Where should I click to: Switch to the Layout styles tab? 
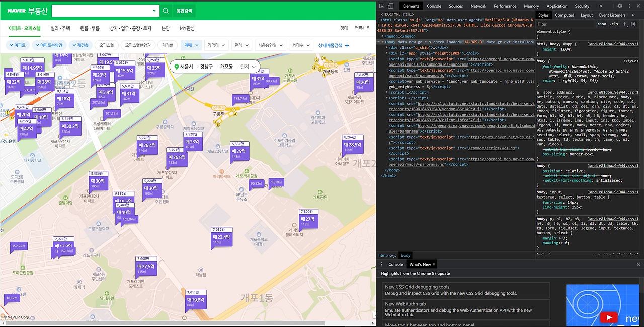click(587, 15)
